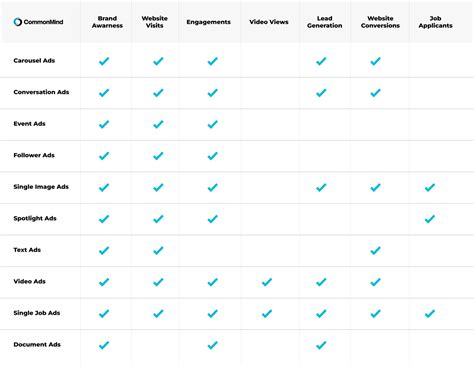Click Carousel Ads Brand Awareness checkmark
This screenshot has height=367, width=474.
[x=104, y=61]
